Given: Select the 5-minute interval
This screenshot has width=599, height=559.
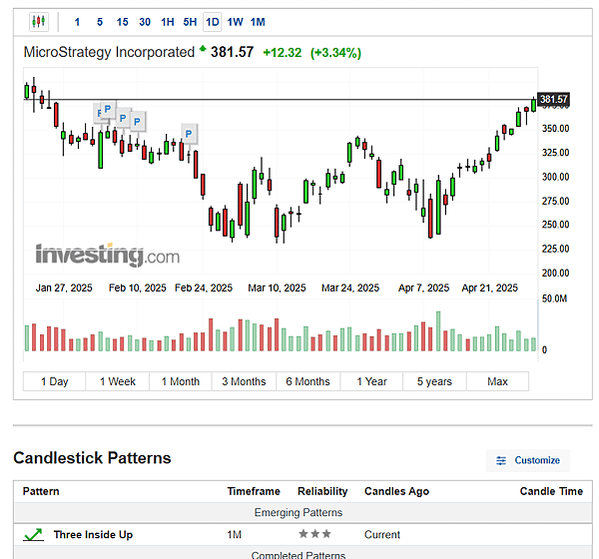Looking at the screenshot, I should 100,22.
